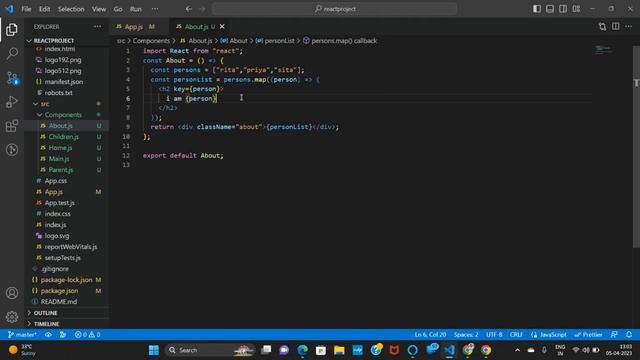Go back using the navigation arrow

pos(189,9)
